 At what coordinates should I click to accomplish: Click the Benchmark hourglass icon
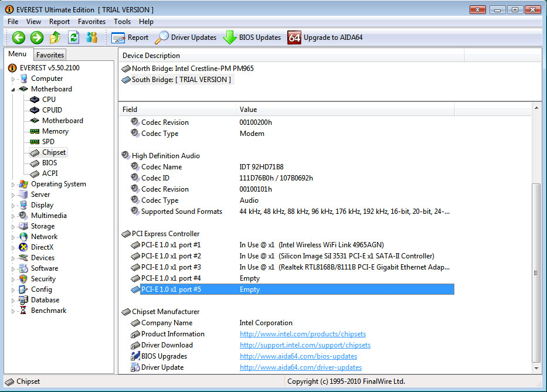[23, 311]
